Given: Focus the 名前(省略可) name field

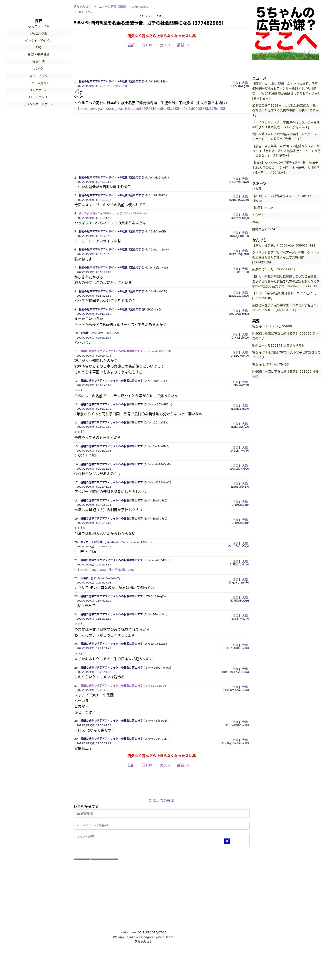Looking at the screenshot, I should coord(161,813).
